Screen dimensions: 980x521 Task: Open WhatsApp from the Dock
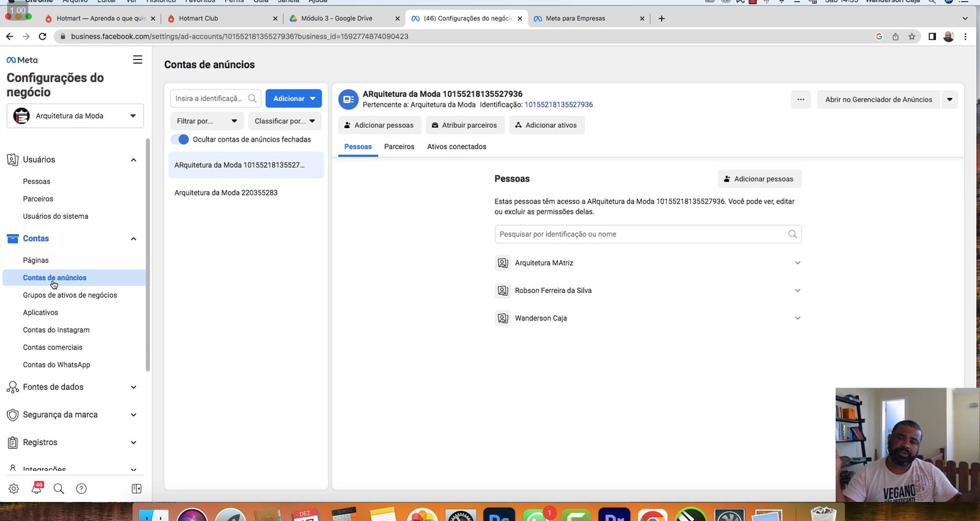tap(537, 515)
